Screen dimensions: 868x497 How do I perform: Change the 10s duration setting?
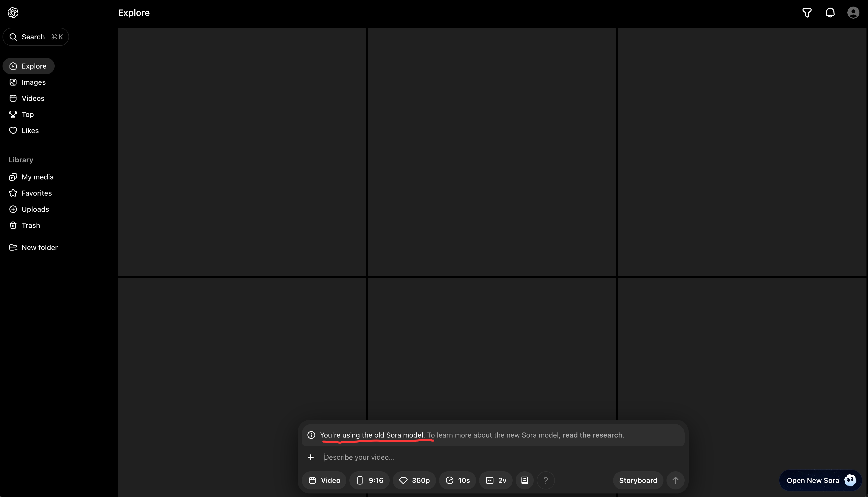(x=457, y=480)
